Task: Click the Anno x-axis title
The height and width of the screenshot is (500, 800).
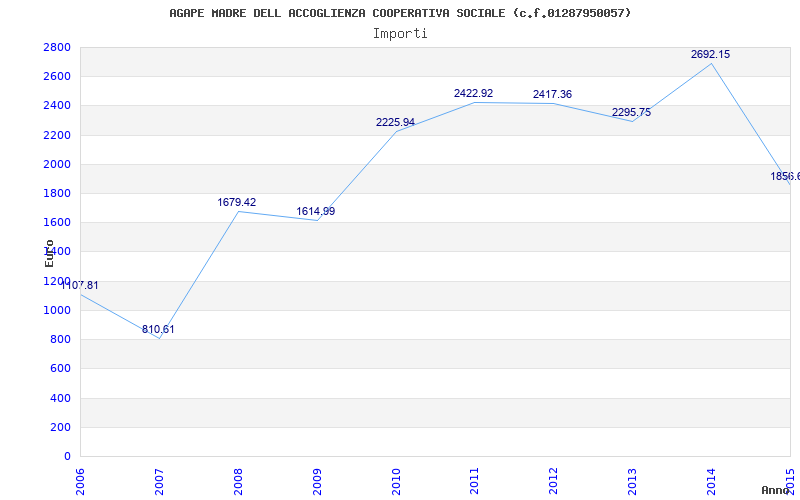Action: 776,490
